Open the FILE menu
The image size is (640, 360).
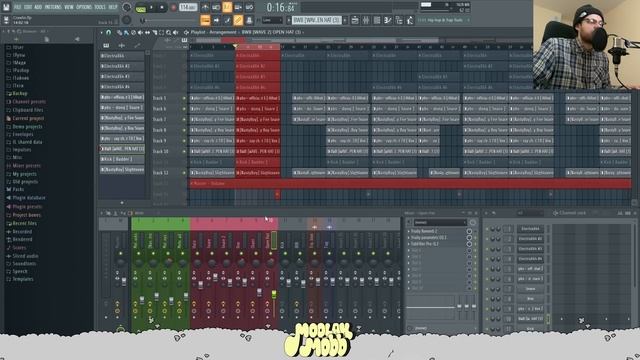(18, 7)
